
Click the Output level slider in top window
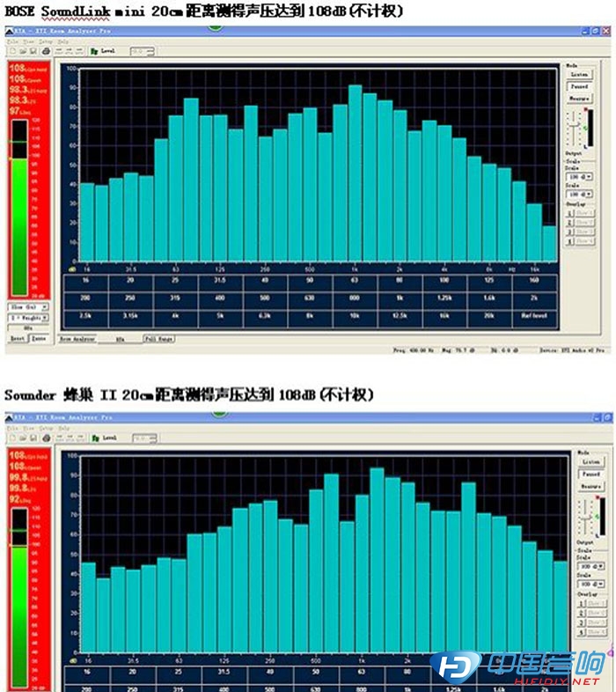tap(574, 130)
